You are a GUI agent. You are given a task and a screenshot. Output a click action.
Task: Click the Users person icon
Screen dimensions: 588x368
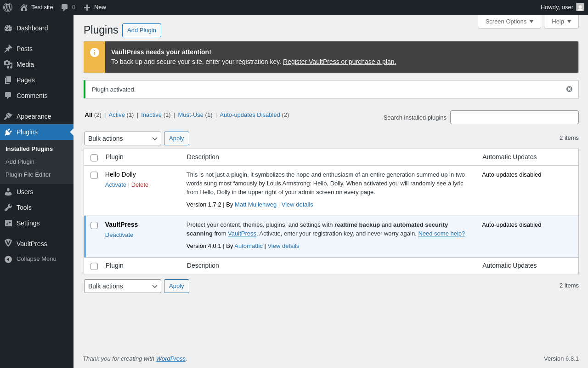click(x=8, y=192)
